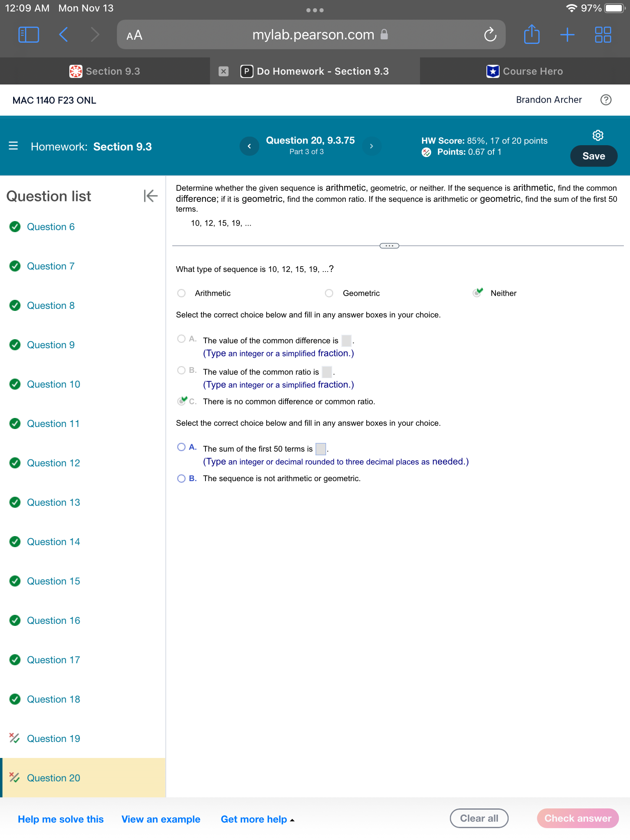The image size is (630, 840).
Task: Open Question 6 in the list
Action: (50, 227)
